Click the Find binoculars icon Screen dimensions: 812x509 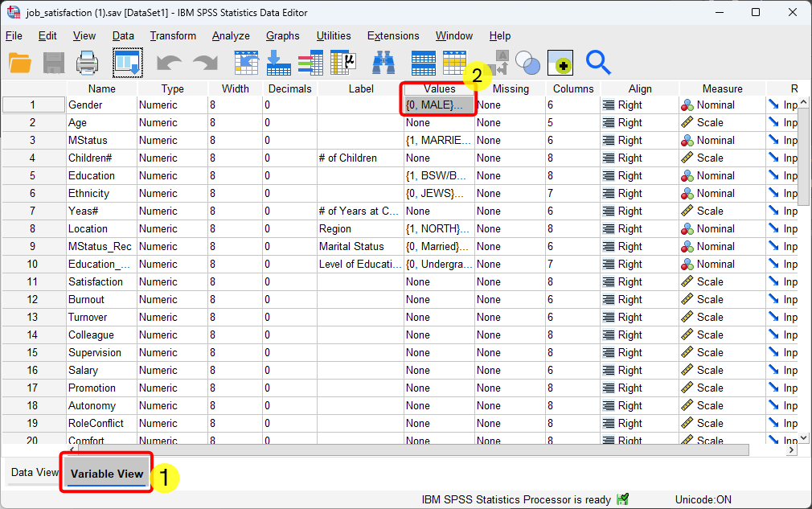[383, 63]
